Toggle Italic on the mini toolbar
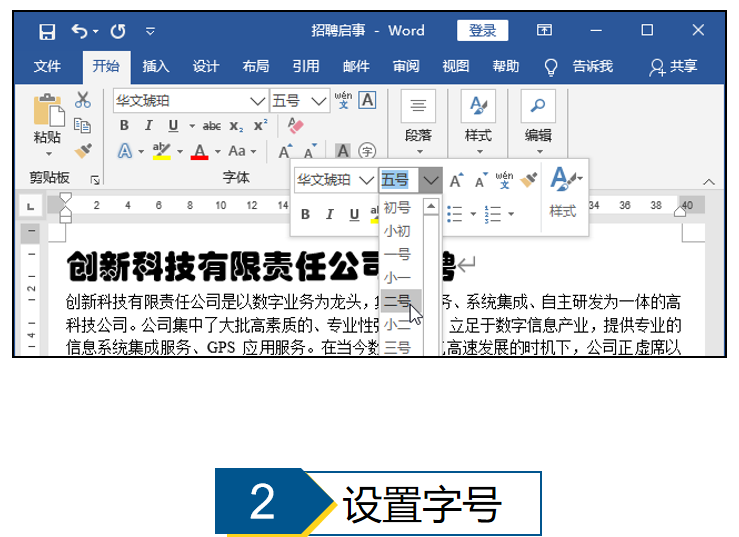The height and width of the screenshot is (537, 739). [330, 215]
